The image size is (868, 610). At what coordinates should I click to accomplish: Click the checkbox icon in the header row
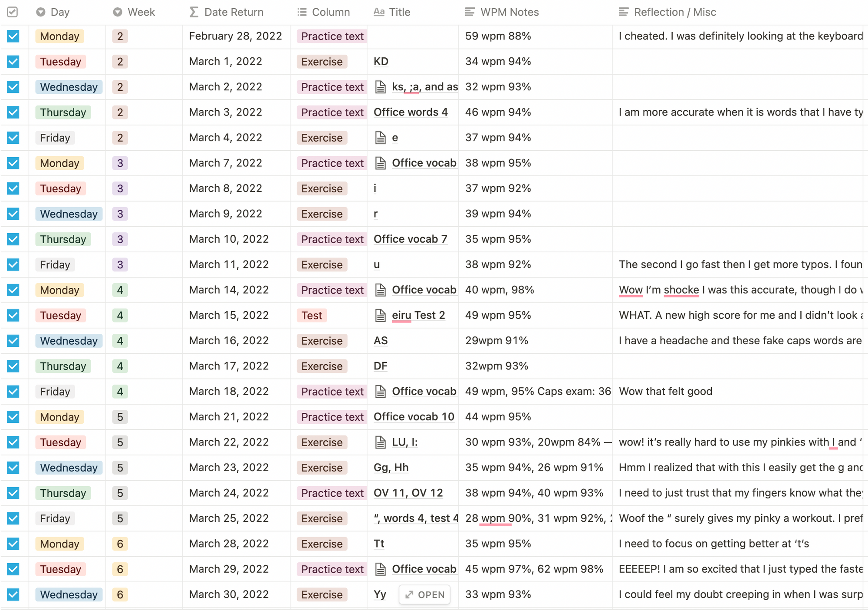tap(13, 12)
